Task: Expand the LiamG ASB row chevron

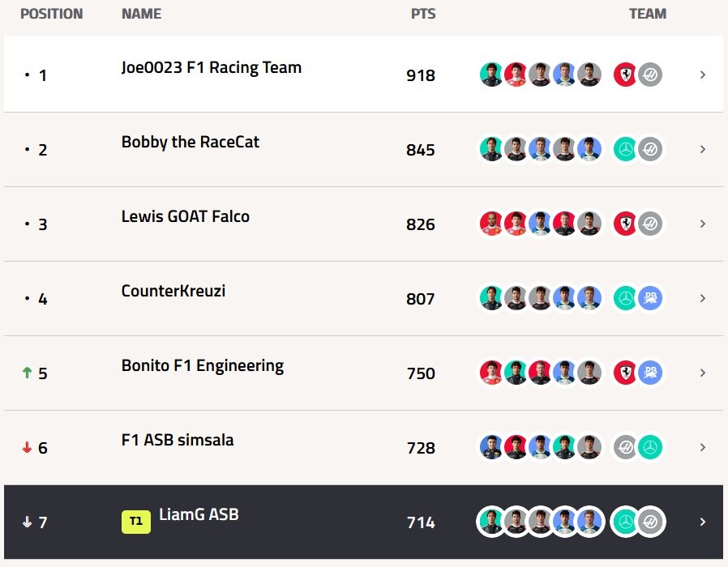Action: pyautogui.click(x=702, y=522)
